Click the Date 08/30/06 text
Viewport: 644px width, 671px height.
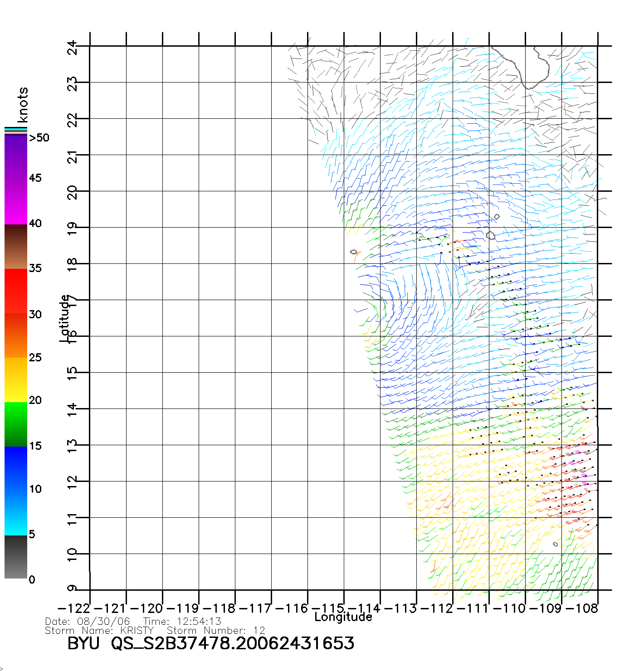[88, 621]
